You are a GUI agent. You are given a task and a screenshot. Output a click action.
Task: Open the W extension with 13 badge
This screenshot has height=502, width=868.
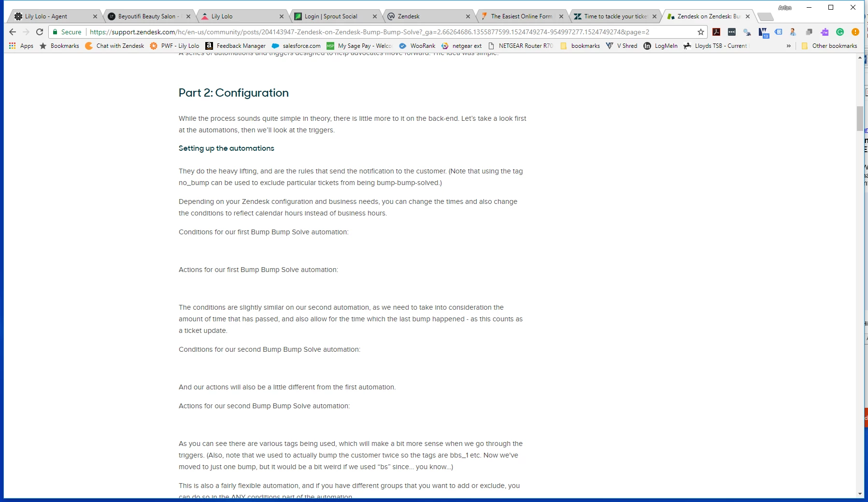763,32
